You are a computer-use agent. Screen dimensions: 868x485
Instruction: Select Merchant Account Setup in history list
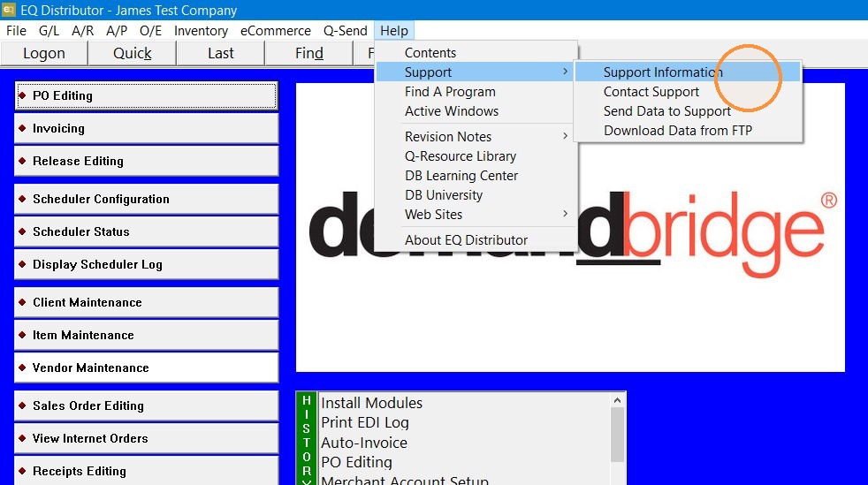click(x=405, y=480)
